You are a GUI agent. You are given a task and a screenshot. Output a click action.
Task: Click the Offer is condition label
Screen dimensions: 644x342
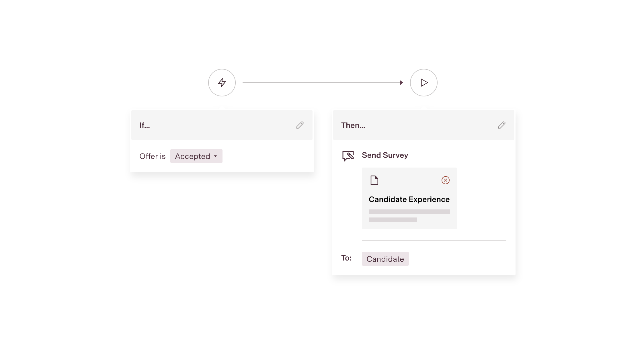click(152, 156)
